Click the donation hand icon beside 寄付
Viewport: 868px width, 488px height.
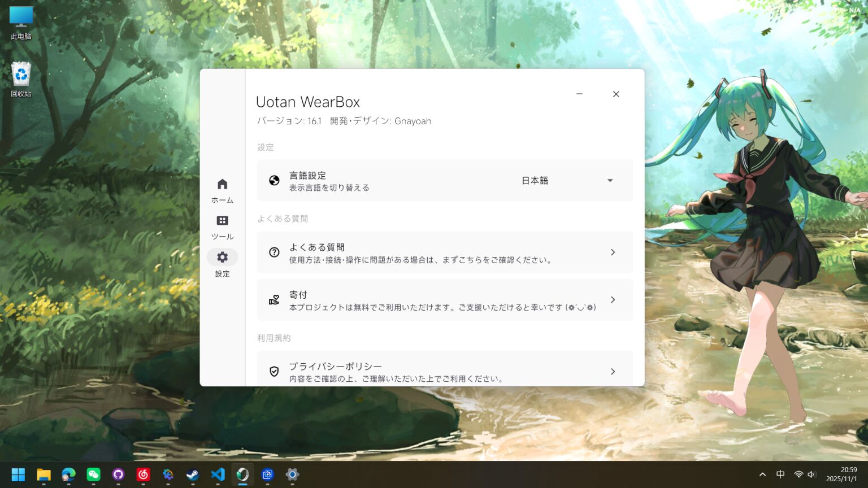point(274,300)
